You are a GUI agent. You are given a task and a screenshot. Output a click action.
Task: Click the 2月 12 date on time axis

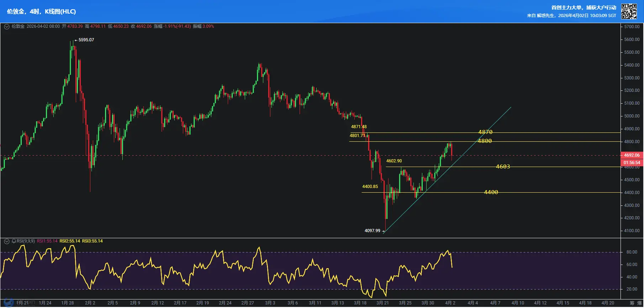(158, 303)
